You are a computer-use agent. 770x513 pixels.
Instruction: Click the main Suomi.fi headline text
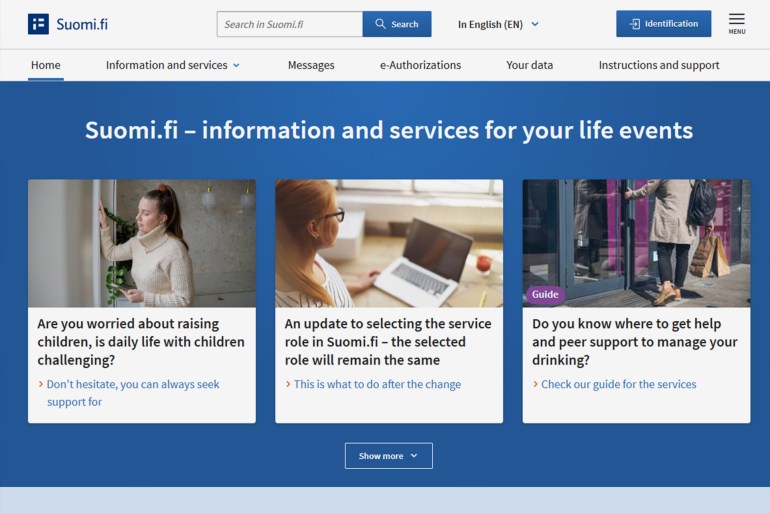[389, 131]
